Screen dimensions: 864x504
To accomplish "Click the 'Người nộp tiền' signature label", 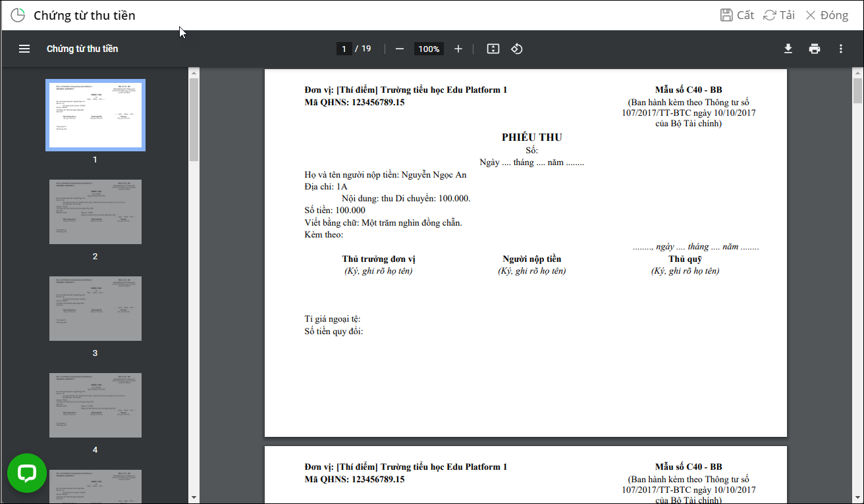I will click(532, 259).
